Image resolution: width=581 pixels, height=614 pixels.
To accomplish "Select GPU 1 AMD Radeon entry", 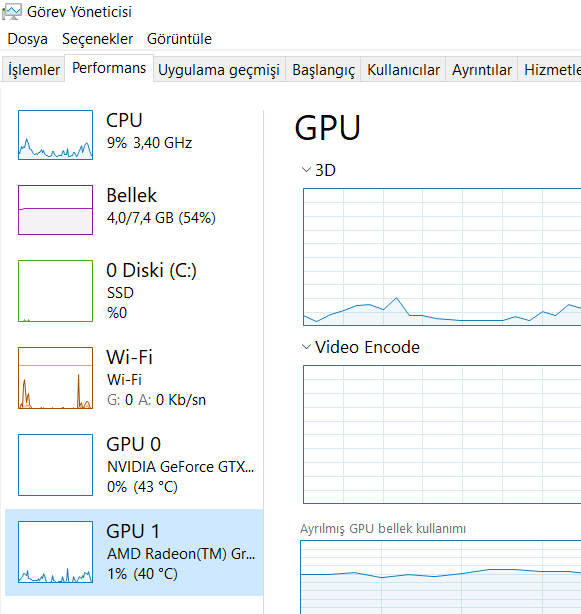I will coord(134,552).
